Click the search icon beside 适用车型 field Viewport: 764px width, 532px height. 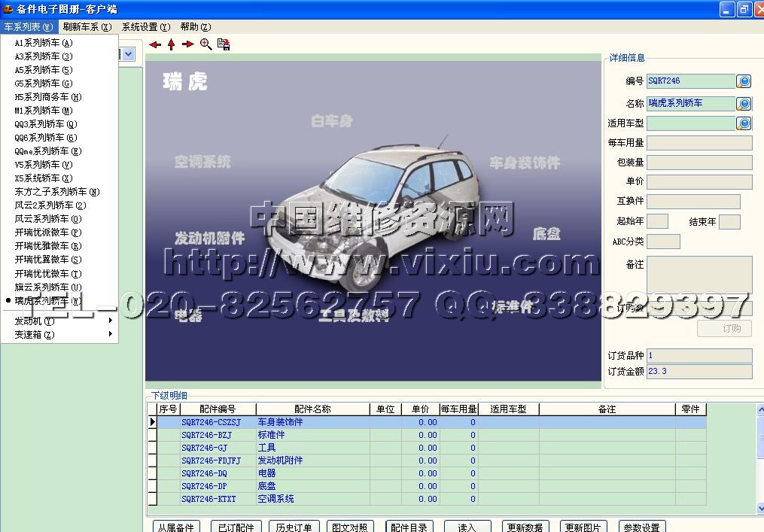pos(744,123)
